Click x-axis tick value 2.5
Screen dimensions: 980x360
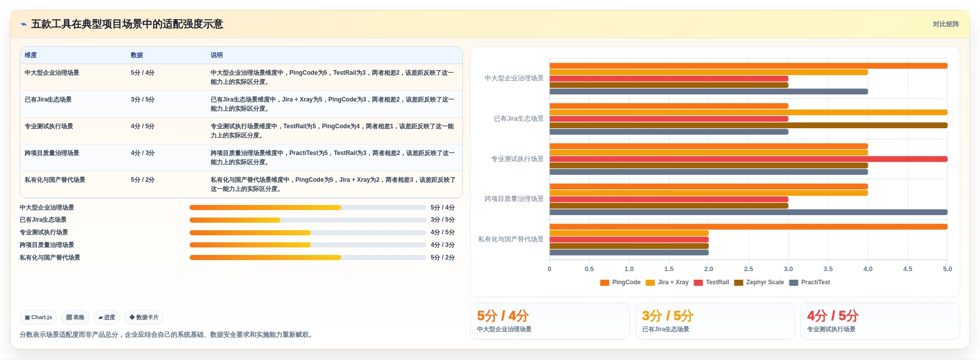tap(749, 269)
